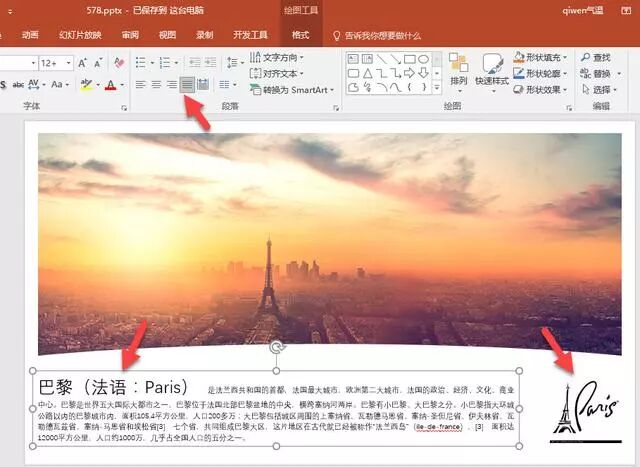This screenshot has width=640, height=467.
Task: Align text left
Action: 141,85
